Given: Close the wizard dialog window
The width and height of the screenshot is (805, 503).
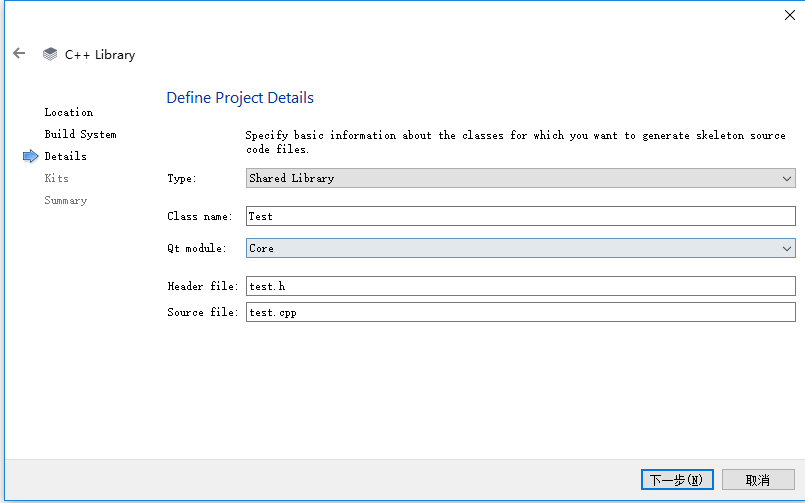Looking at the screenshot, I should click(789, 14).
